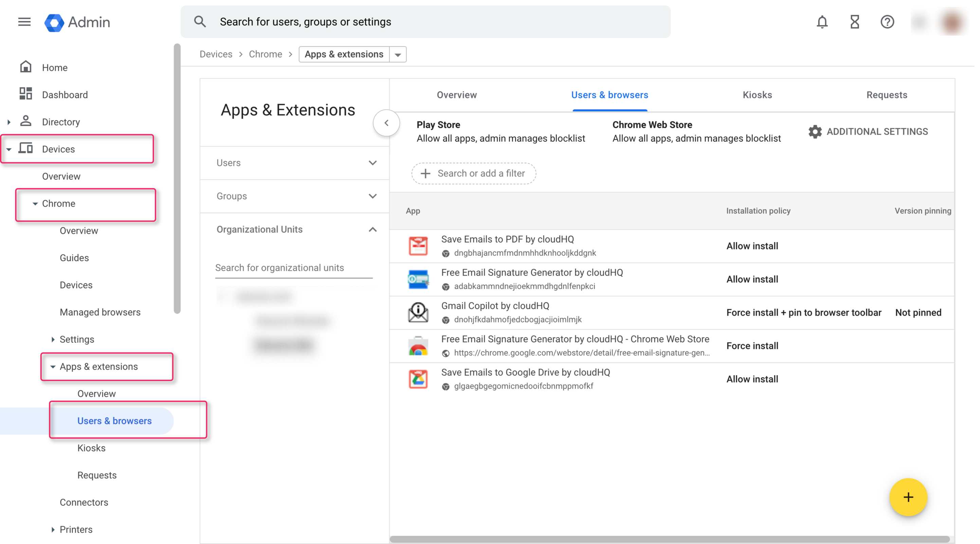
Task: Open Home in the sidebar
Action: point(55,68)
